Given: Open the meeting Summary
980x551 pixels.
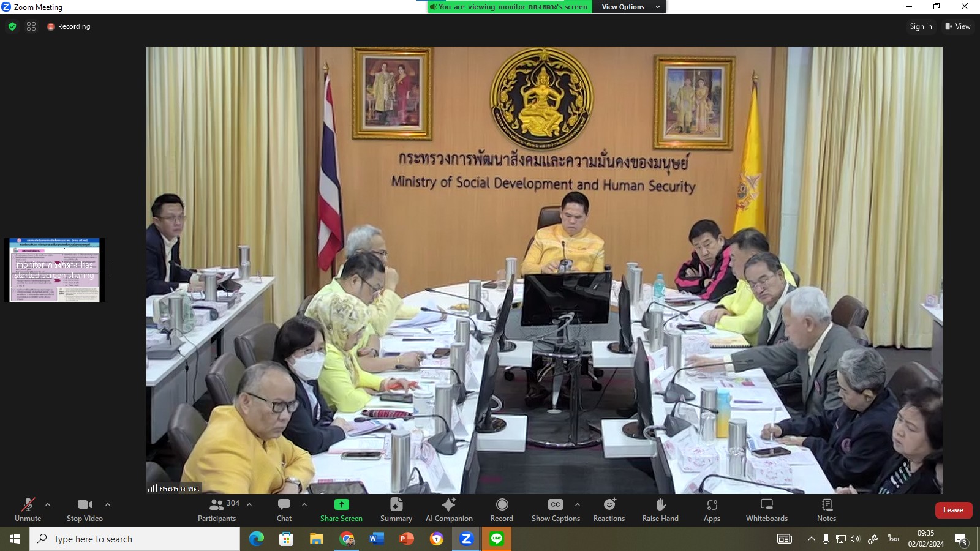Looking at the screenshot, I should 396,510.
